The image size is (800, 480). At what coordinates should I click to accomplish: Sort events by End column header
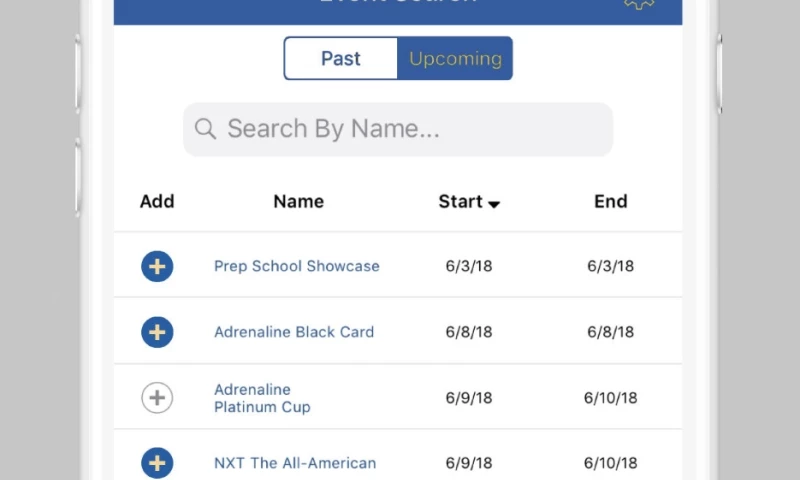tap(610, 201)
